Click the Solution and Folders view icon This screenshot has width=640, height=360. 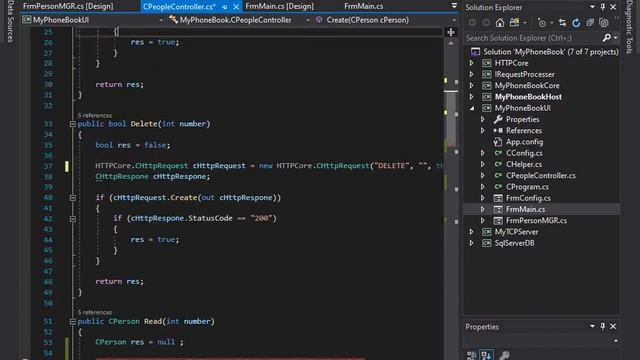(x=514, y=23)
